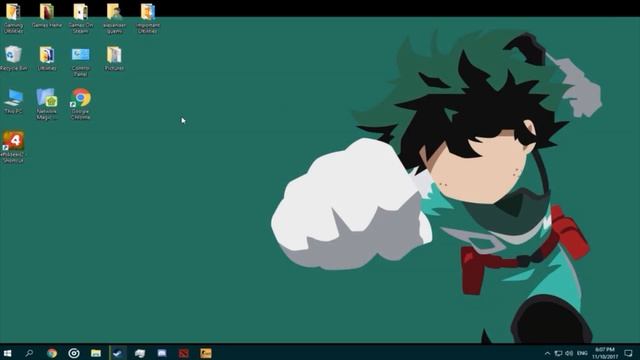Select the Games Home folder icon

(47, 15)
